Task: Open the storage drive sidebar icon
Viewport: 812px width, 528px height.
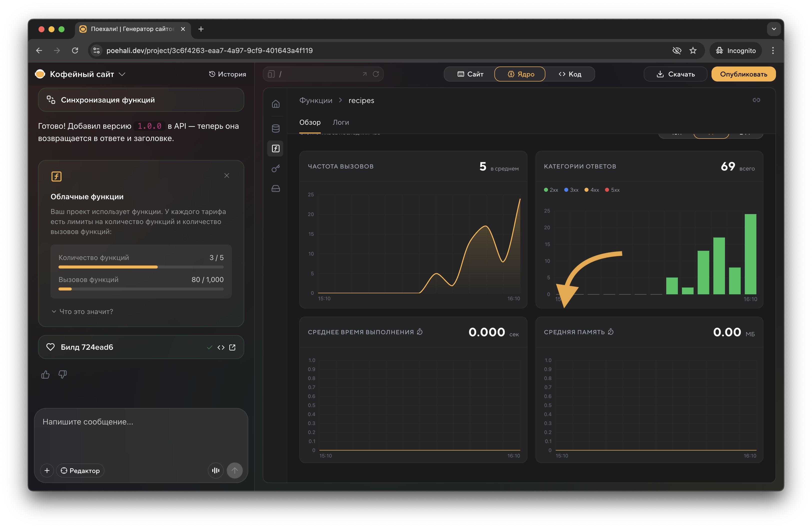Action: tap(275, 188)
